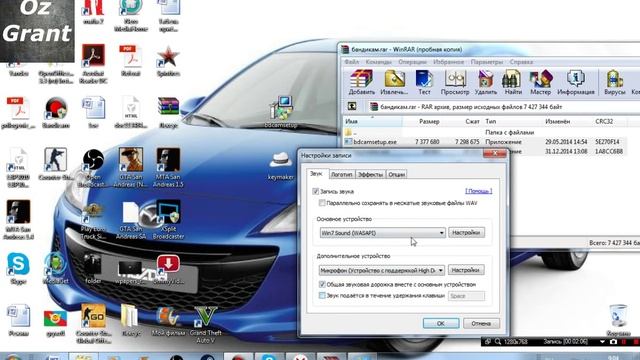Open WinRAR Справка menu
Image resolution: width=640 pixels, height=360 pixels.
tap(521, 62)
